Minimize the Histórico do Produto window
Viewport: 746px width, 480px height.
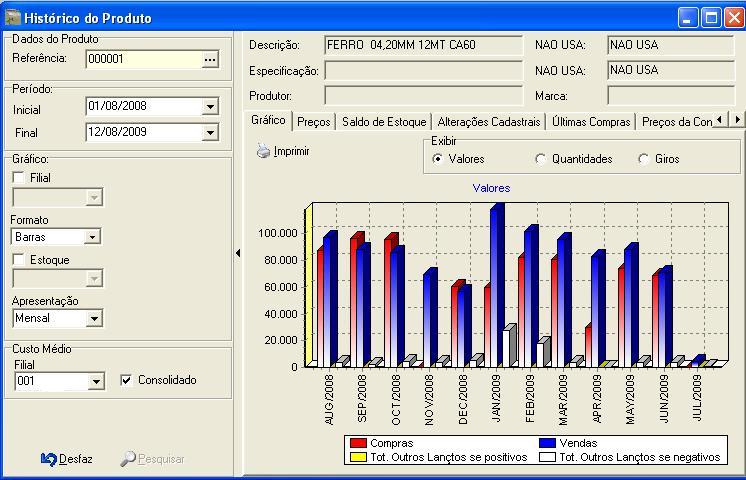tap(688, 18)
